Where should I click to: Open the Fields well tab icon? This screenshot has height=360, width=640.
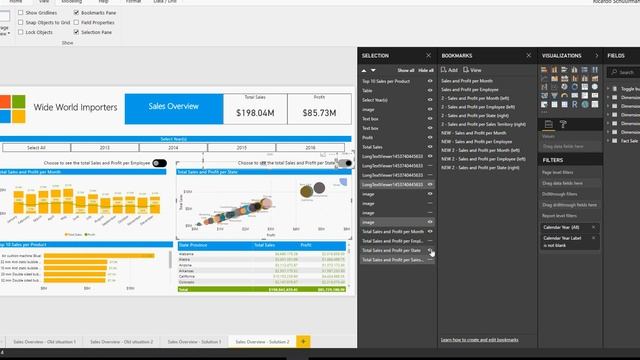[x=549, y=124]
